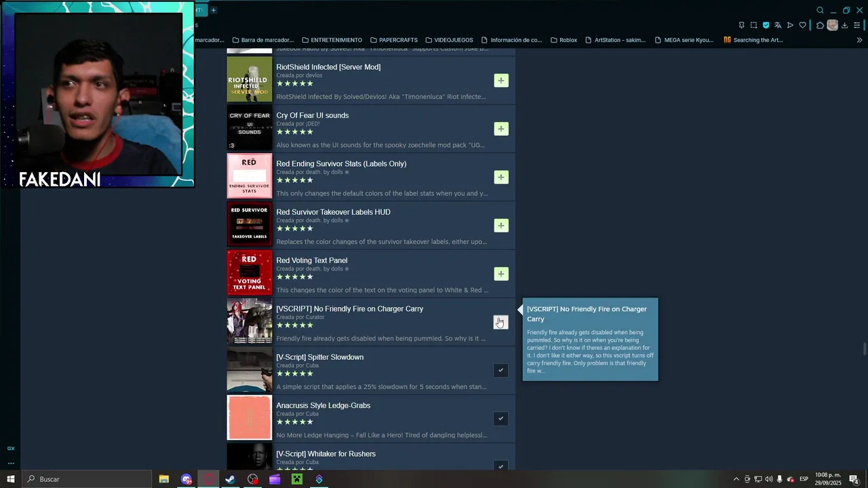Open MEGA serie Kyou... bookmark
The height and width of the screenshot is (488, 868).
point(684,40)
